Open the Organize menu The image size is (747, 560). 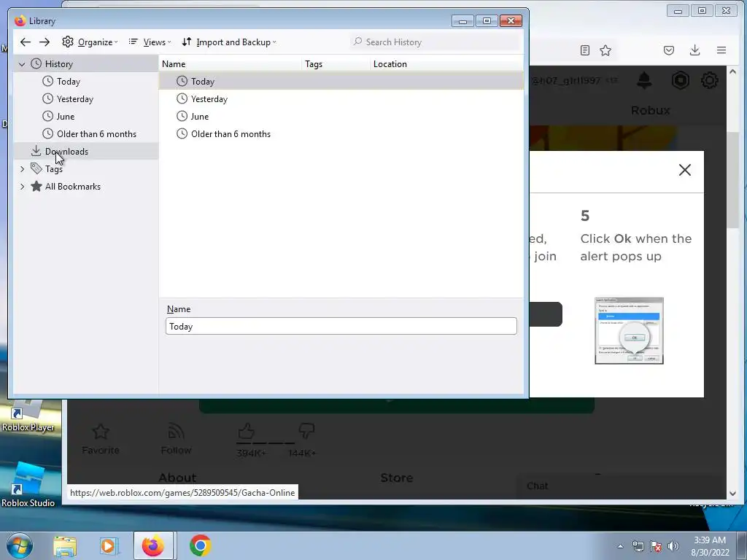(90, 42)
